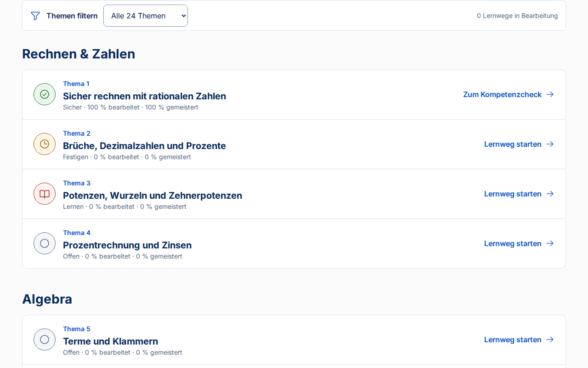This screenshot has width=588, height=368.
Task: Click the open circle icon of Thema 5
Action: tap(45, 339)
